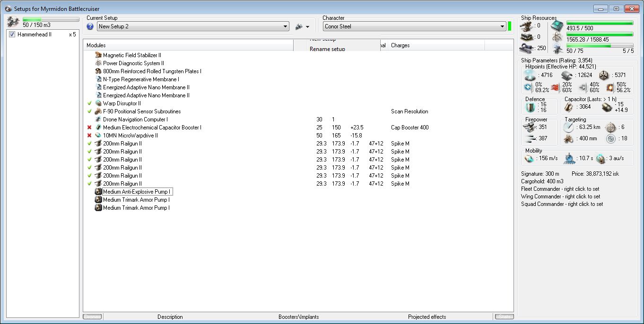The image size is (644, 324).
Task: Click the N-Type Regenerative Membrane I icon
Action: tap(98, 79)
